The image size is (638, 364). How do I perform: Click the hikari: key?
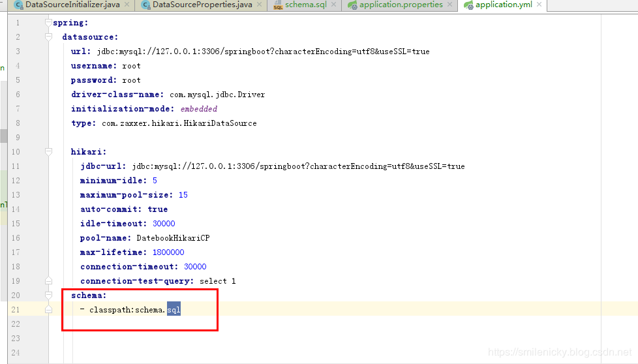(x=88, y=152)
